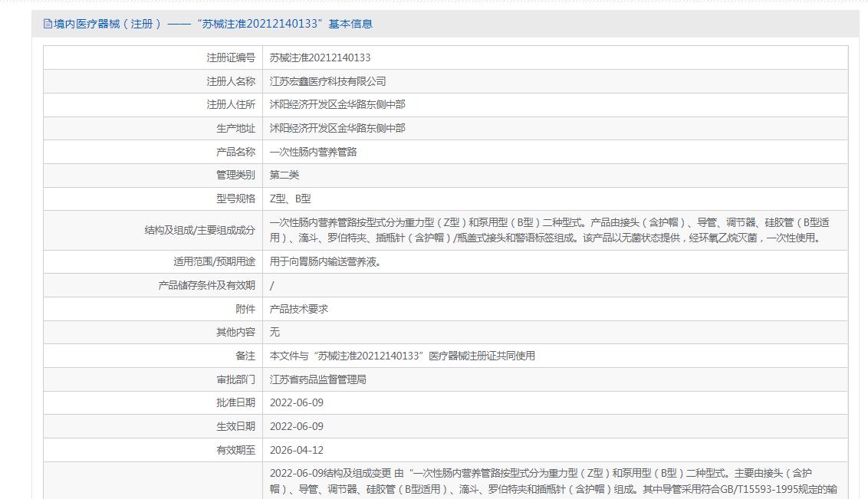
Task: Click intended use text 用于向胃肠内输送营养液
Action: pyautogui.click(x=325, y=262)
